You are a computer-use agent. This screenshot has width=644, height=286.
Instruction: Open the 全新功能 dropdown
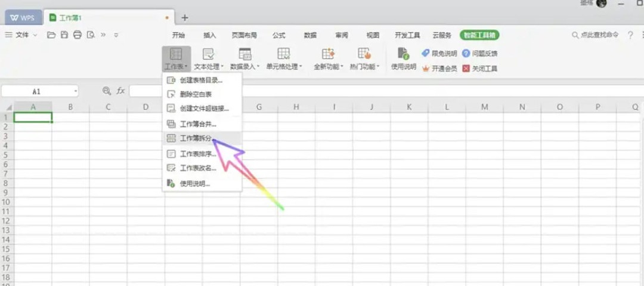pos(329,59)
